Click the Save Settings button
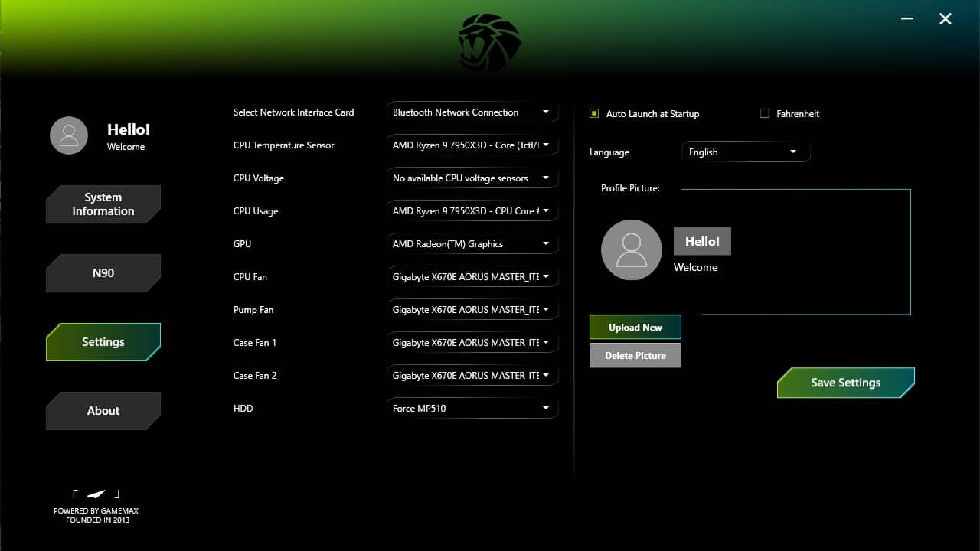Image resolution: width=980 pixels, height=551 pixels. (x=845, y=383)
